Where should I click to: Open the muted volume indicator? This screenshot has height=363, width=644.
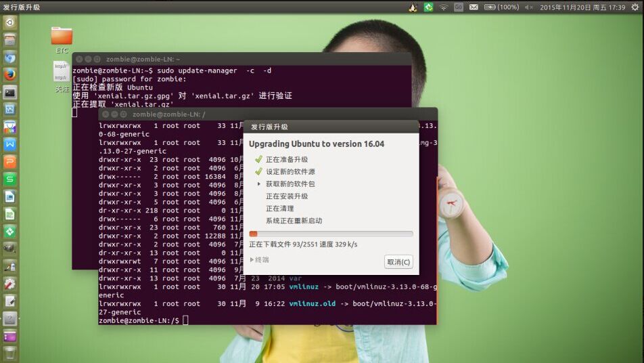[528, 7]
